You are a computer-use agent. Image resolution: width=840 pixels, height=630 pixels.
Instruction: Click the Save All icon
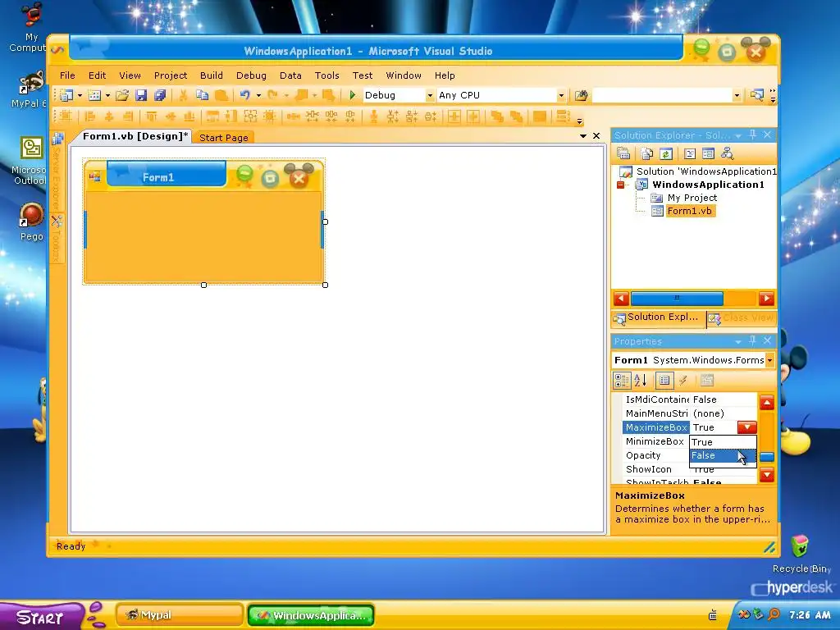click(160, 95)
